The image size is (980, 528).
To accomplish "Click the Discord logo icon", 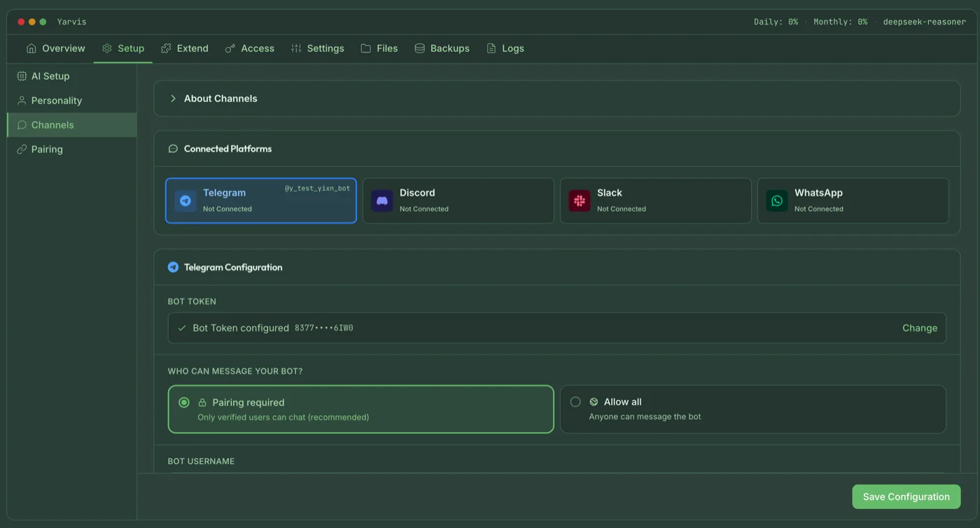I will [382, 201].
